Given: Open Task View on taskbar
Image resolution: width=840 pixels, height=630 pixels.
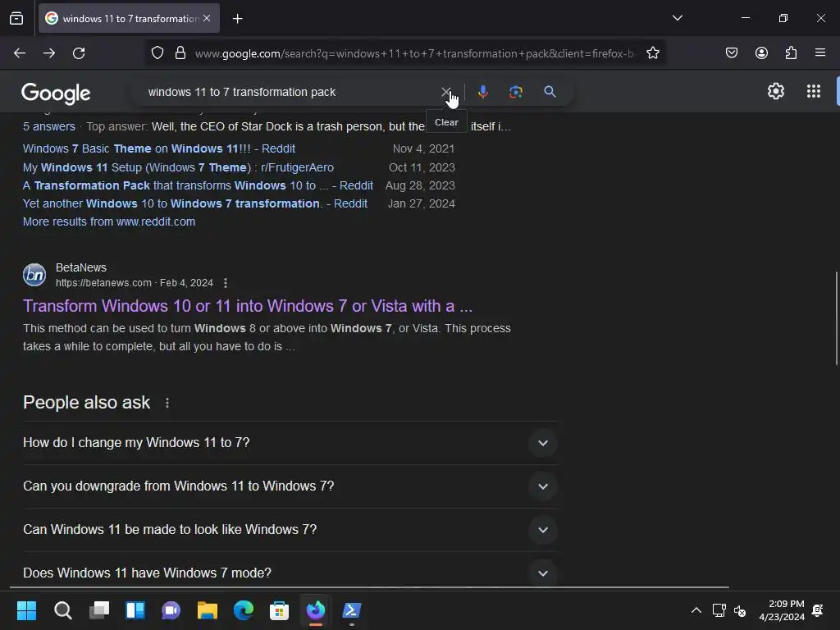Looking at the screenshot, I should 99,610.
